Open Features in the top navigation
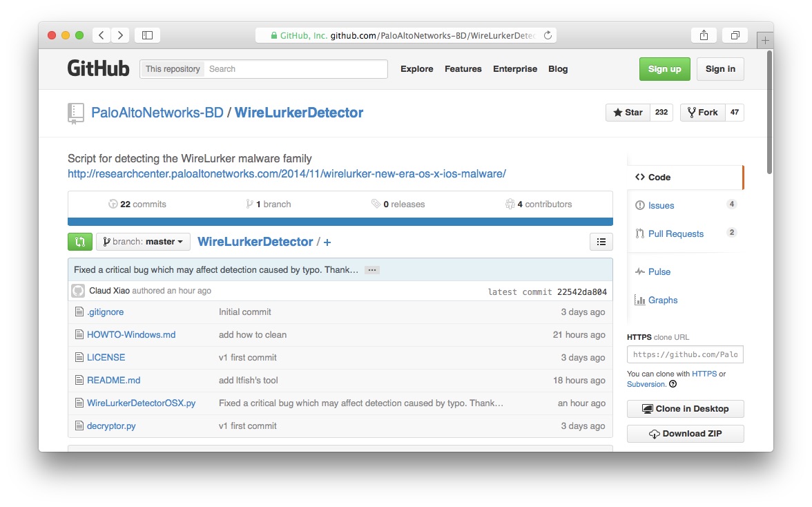Viewport: 812px width, 507px height. (x=463, y=69)
